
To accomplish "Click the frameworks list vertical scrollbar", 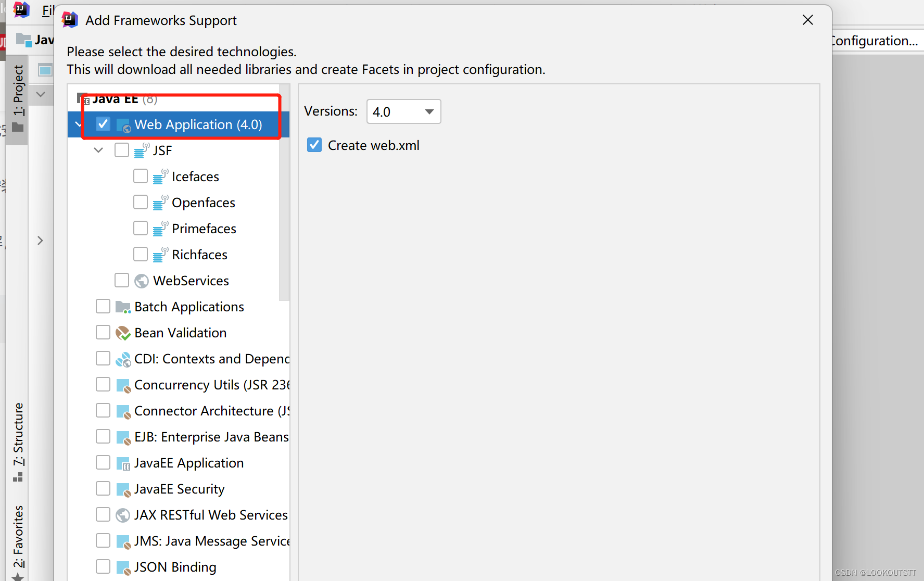I will point(284,193).
